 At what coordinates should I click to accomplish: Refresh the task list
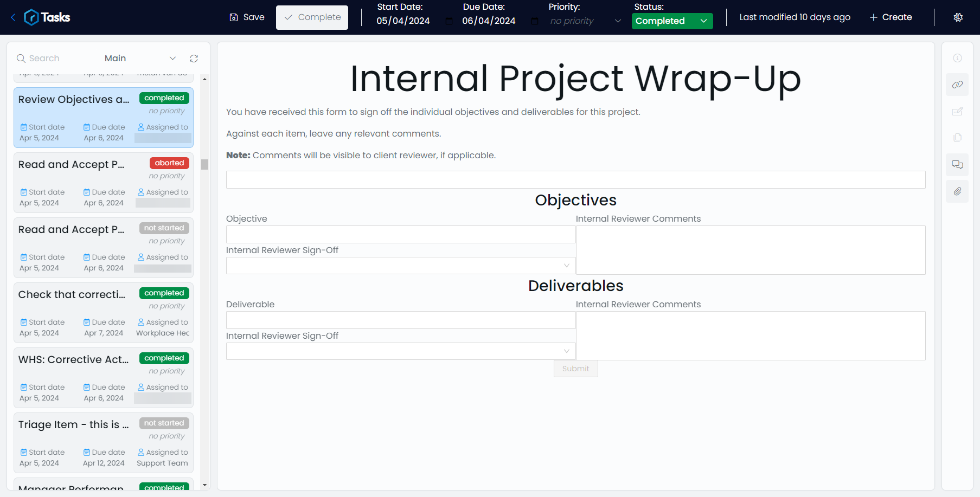[x=194, y=59]
